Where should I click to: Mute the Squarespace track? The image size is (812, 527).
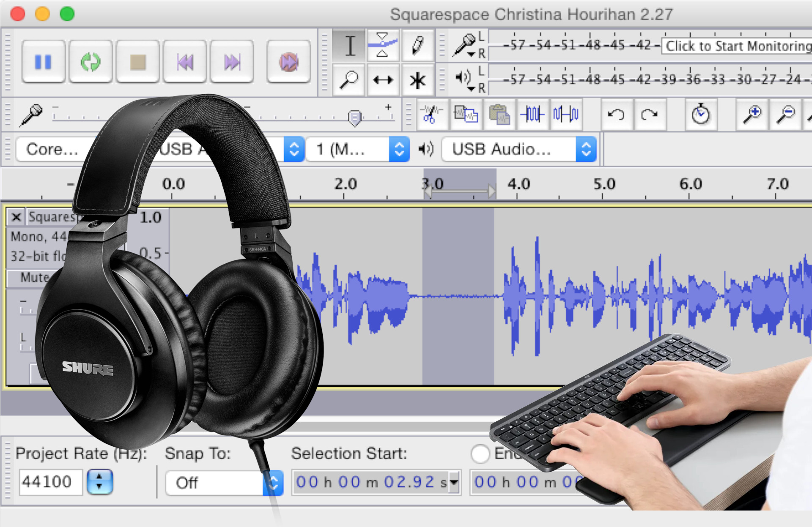(35, 278)
